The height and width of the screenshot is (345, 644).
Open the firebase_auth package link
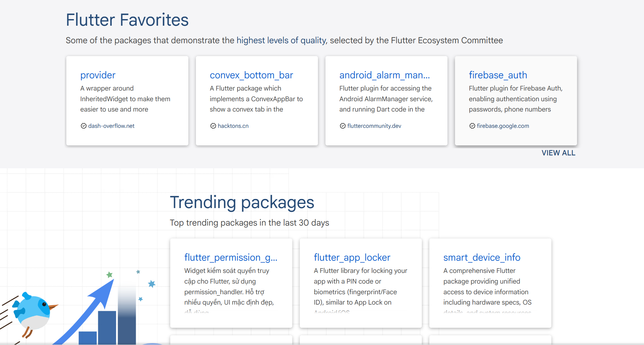[498, 75]
